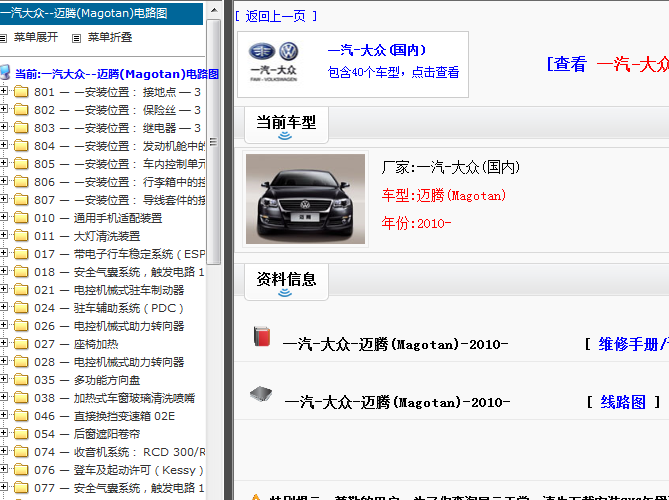Select 027 座椅加热 row
Image resolution: width=669 pixels, height=500 pixels.
76,344
